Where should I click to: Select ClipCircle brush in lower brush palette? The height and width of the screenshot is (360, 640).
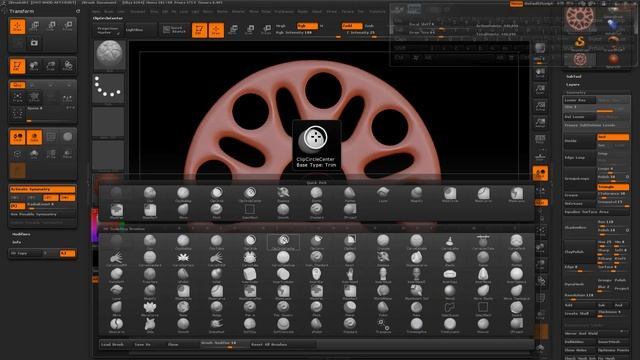click(250, 242)
